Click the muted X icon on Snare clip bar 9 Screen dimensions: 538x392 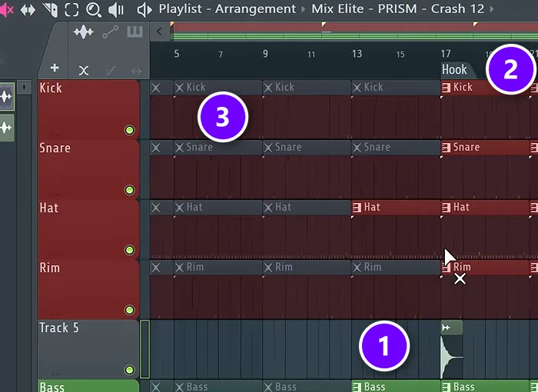click(x=268, y=148)
